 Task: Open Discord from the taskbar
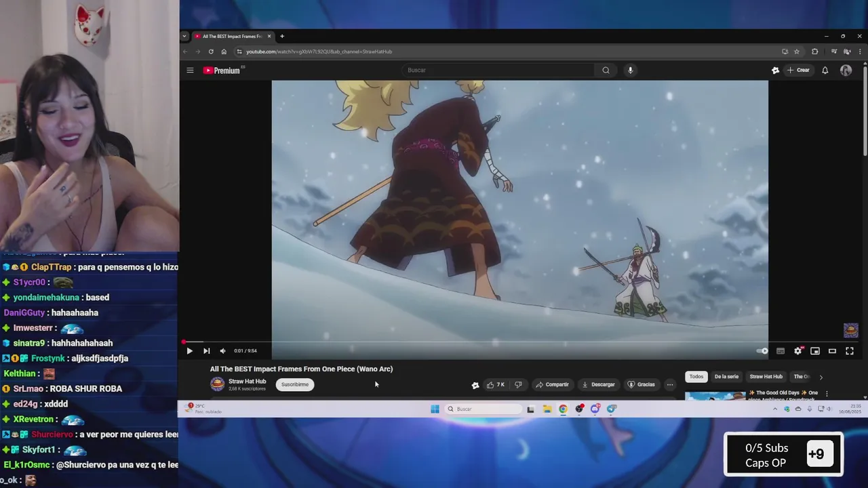595,409
